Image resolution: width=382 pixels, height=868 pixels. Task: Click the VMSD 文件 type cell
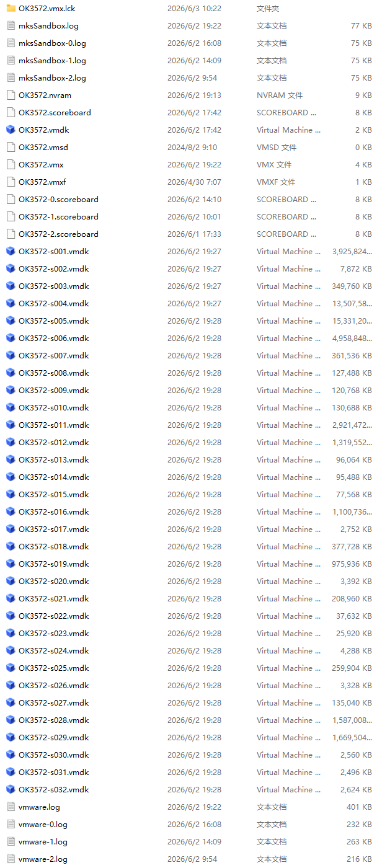tap(277, 148)
